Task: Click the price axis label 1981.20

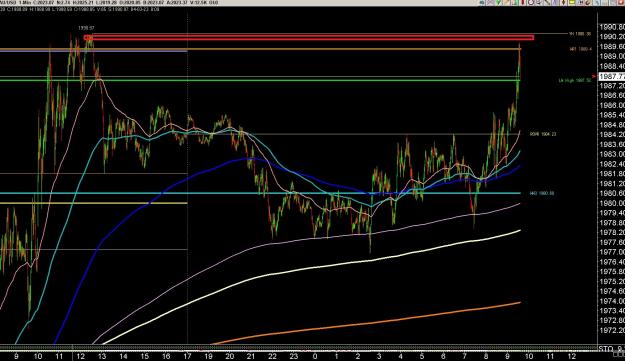Action: 612,184
